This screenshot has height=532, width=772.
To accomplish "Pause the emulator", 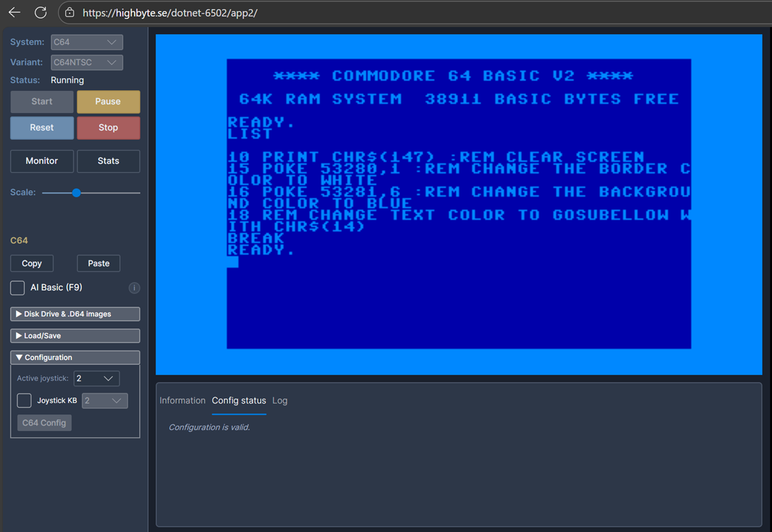I will tap(108, 101).
